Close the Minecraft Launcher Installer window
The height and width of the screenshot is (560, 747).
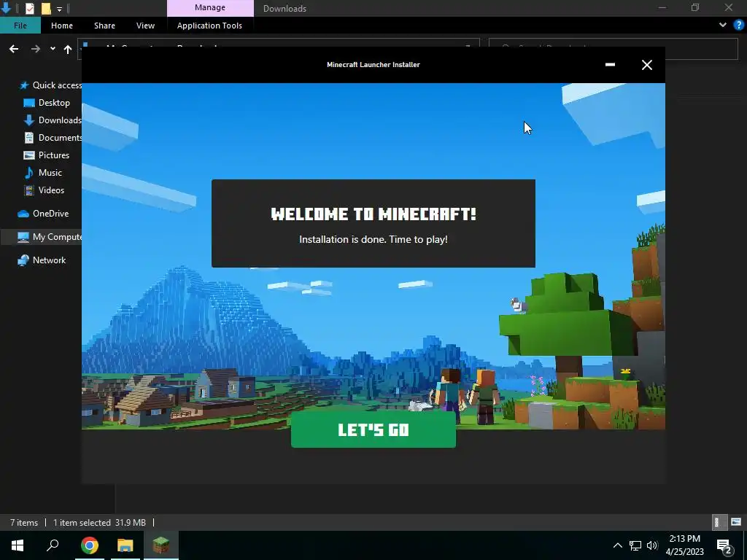[646, 65]
